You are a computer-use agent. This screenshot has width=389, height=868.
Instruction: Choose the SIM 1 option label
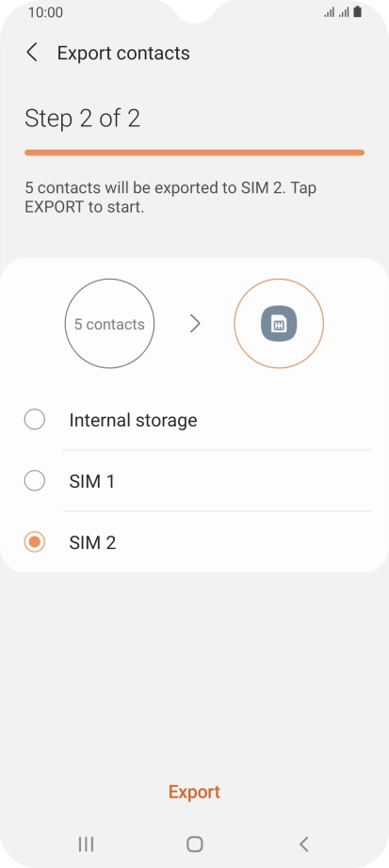coord(92,481)
